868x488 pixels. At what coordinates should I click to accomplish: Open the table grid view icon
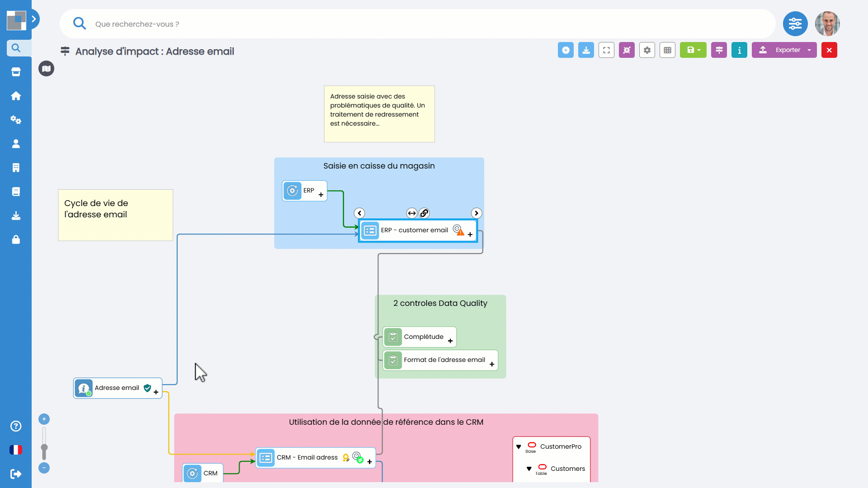pyautogui.click(x=667, y=50)
